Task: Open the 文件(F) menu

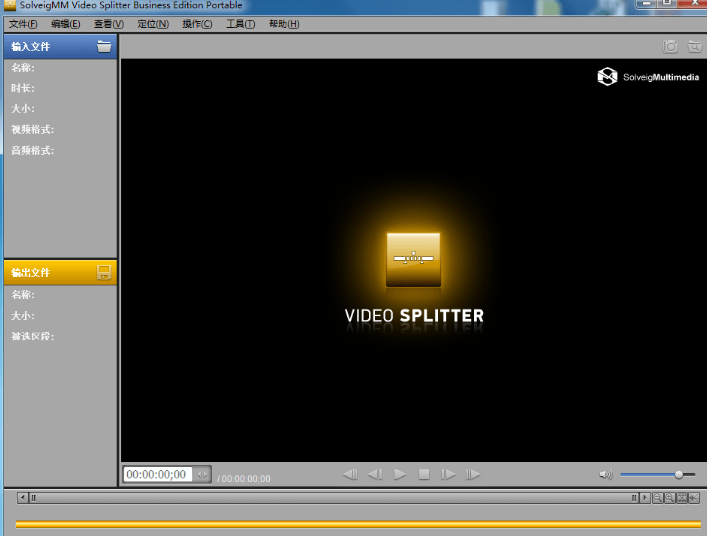Action: 23,24
